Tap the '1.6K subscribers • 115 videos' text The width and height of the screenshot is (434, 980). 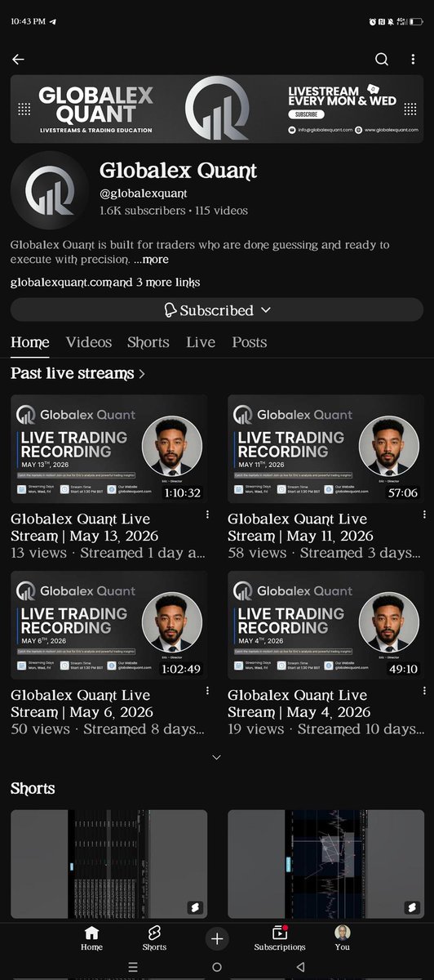coord(174,211)
